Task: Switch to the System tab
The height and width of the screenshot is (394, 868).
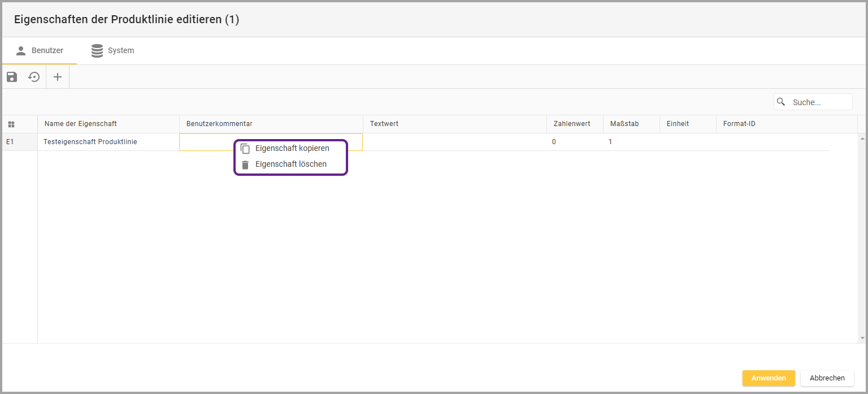Action: point(113,51)
